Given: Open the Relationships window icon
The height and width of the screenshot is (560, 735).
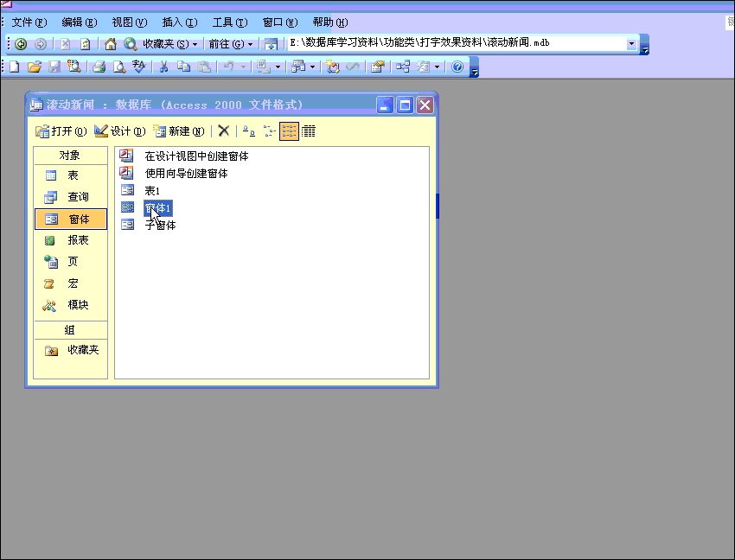Looking at the screenshot, I should point(403,67).
